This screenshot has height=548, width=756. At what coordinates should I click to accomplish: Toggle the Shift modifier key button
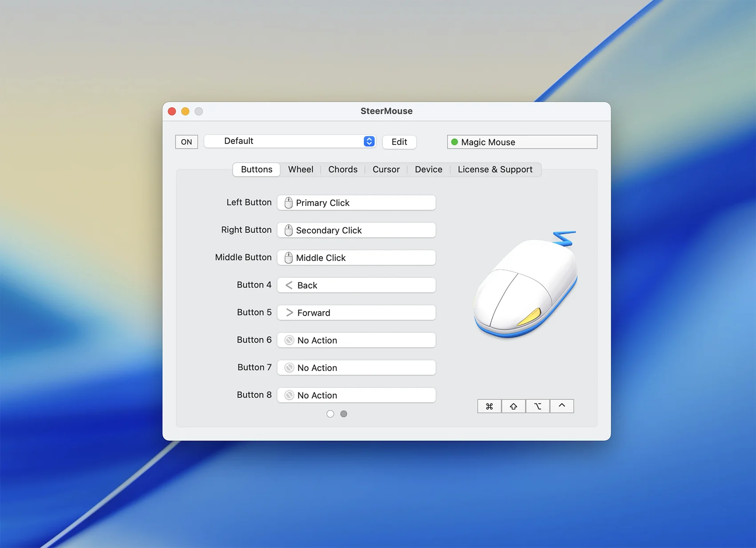coord(514,406)
